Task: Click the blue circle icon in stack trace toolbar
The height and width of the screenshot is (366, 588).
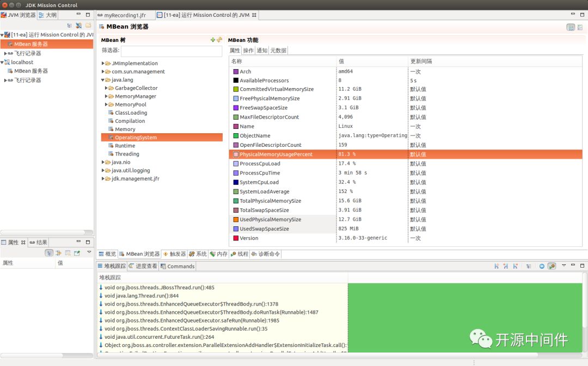Action: coord(542,266)
